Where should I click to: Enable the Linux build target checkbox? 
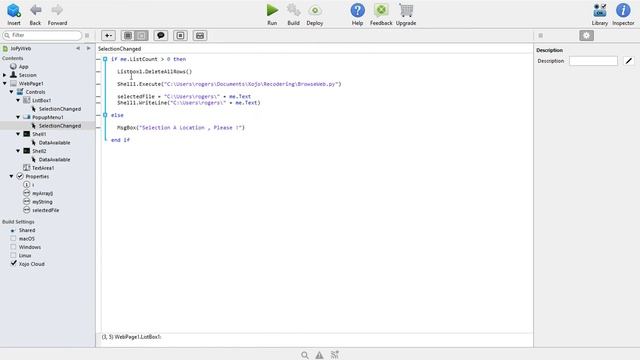[x=13, y=255]
